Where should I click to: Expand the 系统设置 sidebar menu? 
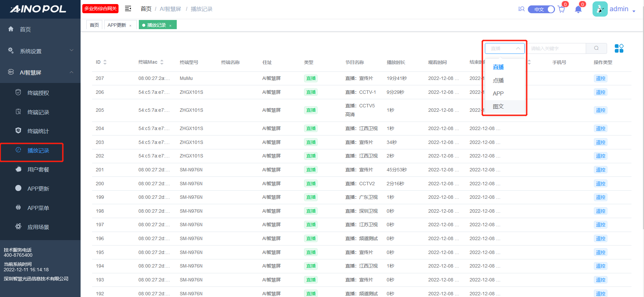click(40, 51)
